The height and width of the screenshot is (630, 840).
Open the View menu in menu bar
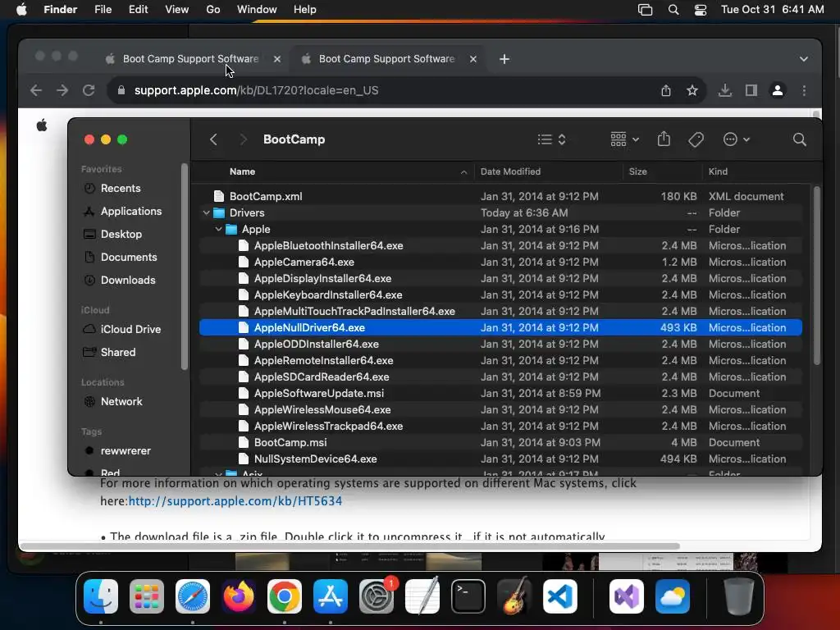177,10
